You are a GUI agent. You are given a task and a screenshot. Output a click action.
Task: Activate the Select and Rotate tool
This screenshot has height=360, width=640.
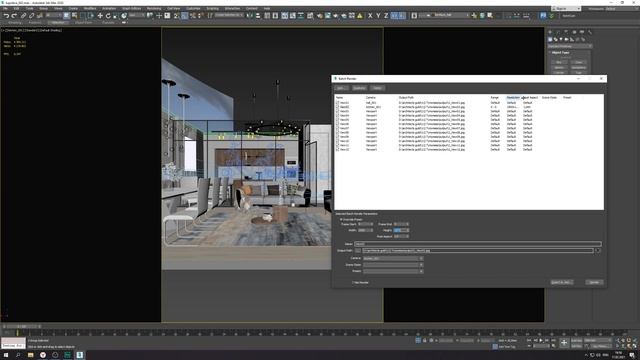pyautogui.click(x=108, y=16)
